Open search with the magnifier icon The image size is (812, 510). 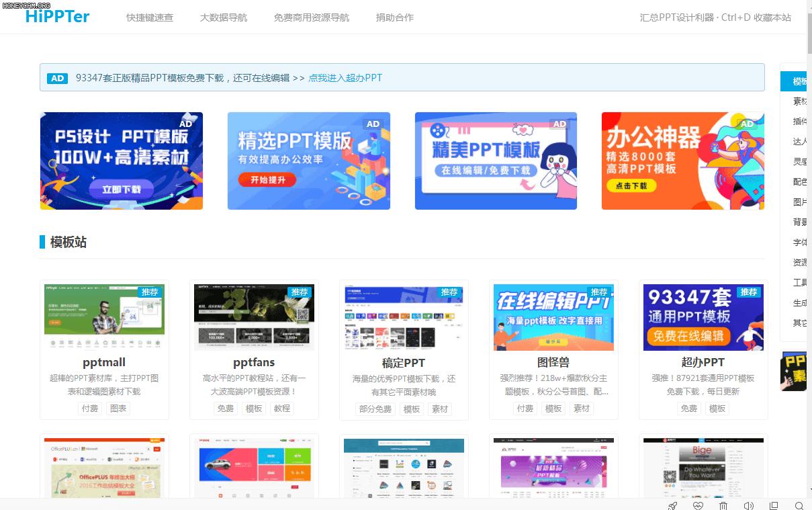tap(799, 506)
